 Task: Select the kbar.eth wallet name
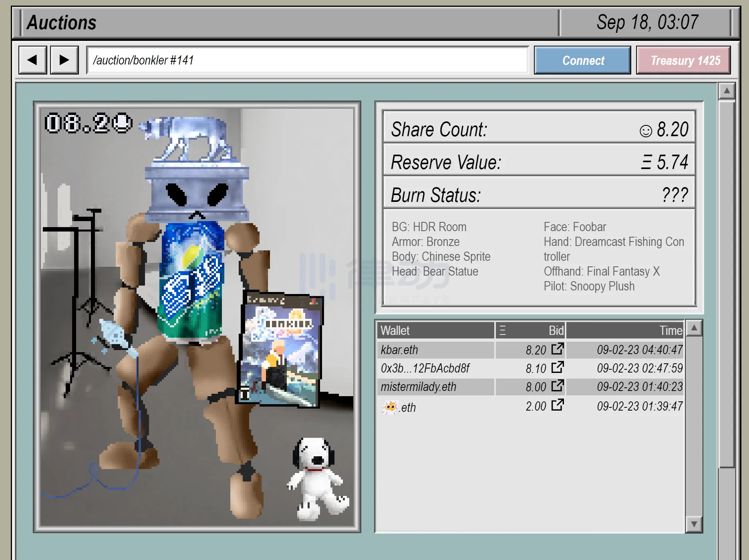tap(399, 350)
